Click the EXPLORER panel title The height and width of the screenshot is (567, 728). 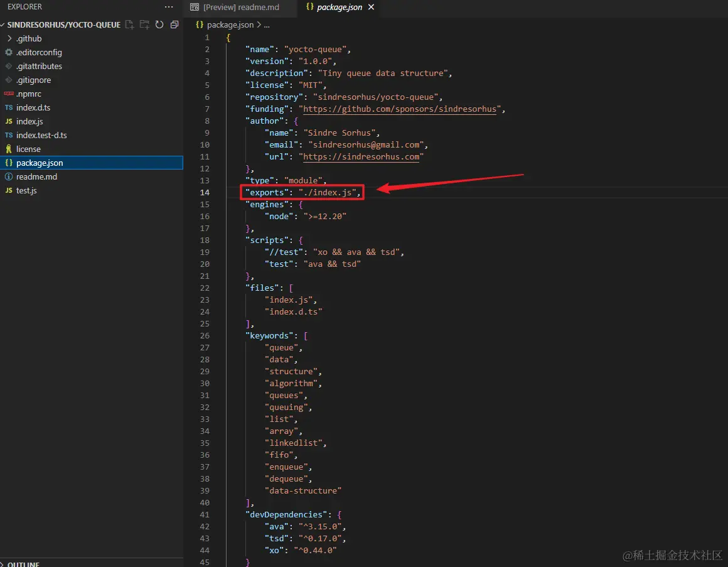tap(24, 7)
